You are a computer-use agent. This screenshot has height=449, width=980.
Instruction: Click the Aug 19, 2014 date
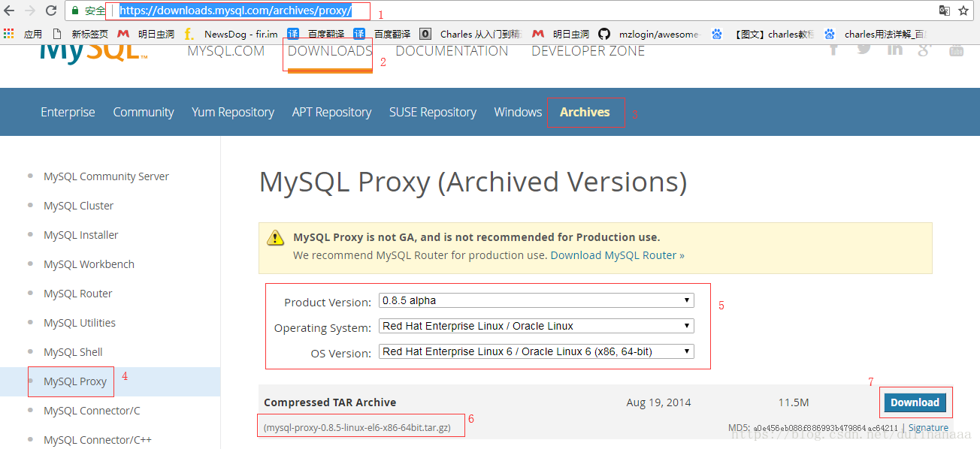click(x=658, y=402)
